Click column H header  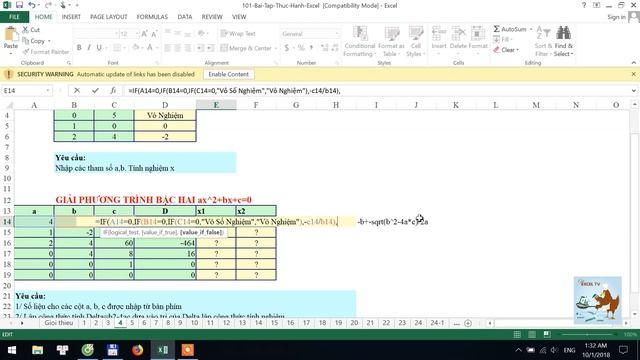336,105
